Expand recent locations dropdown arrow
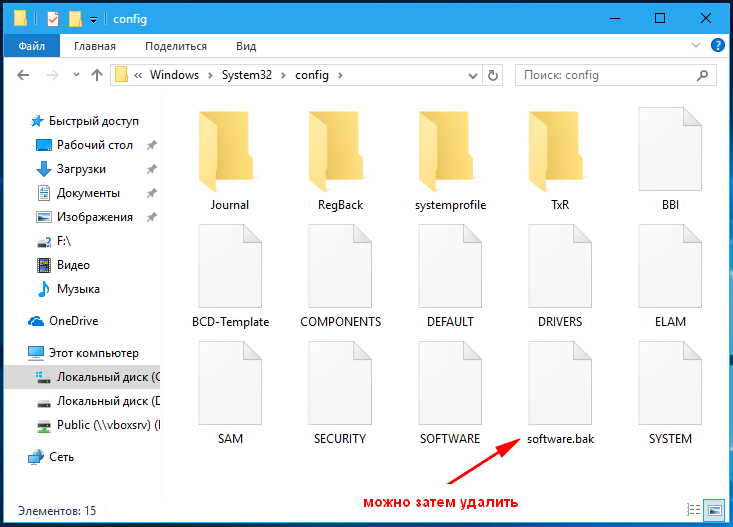The image size is (733, 527). coord(76,75)
